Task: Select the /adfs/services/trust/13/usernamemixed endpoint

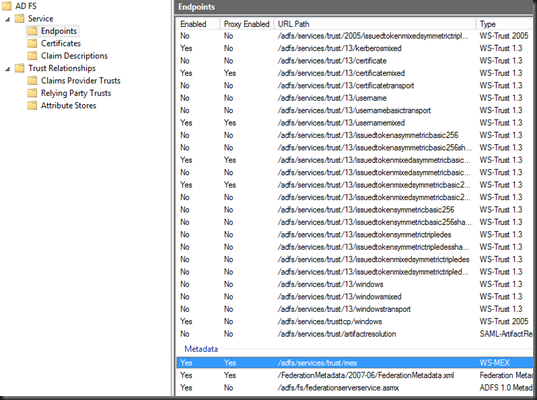Action: tap(355, 123)
